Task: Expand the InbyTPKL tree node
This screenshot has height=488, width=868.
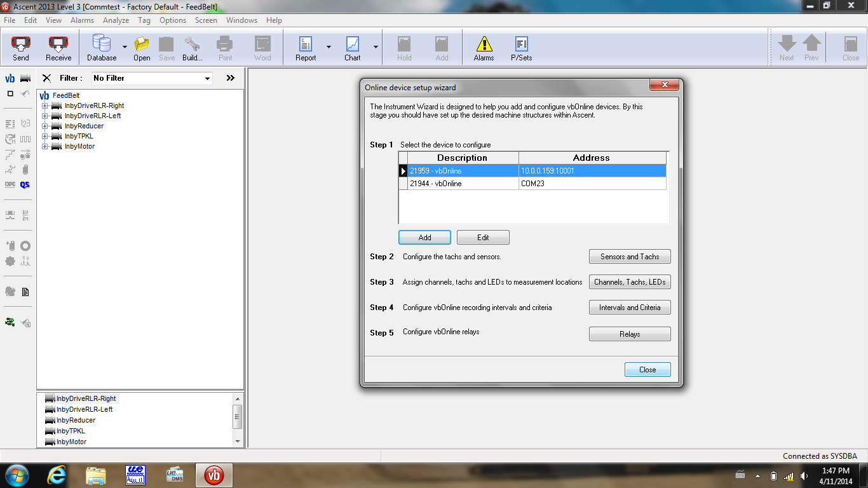Action: point(45,136)
